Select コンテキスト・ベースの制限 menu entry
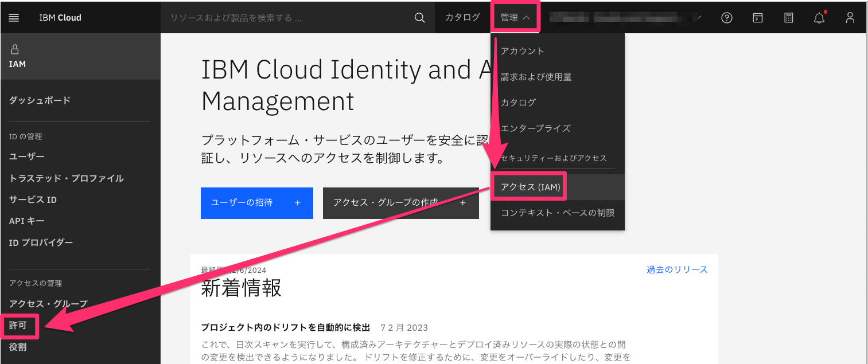Screen dimensions: 868x364 (558, 213)
